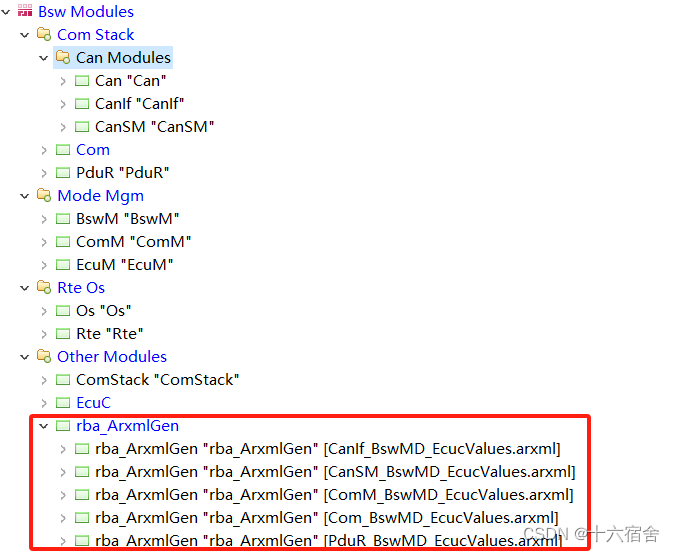Click the Os module icon
This screenshot has width=675, height=552.
pos(63,310)
